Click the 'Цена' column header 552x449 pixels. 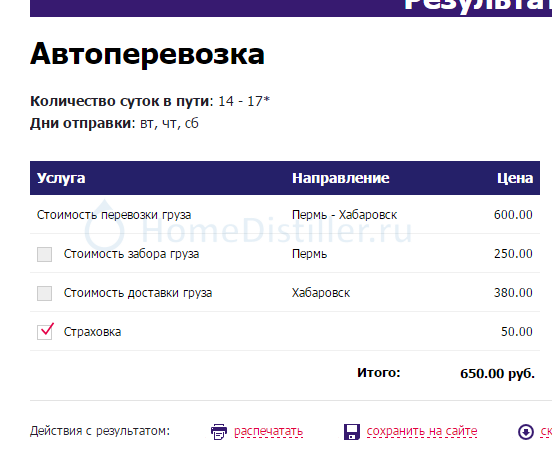tap(515, 178)
